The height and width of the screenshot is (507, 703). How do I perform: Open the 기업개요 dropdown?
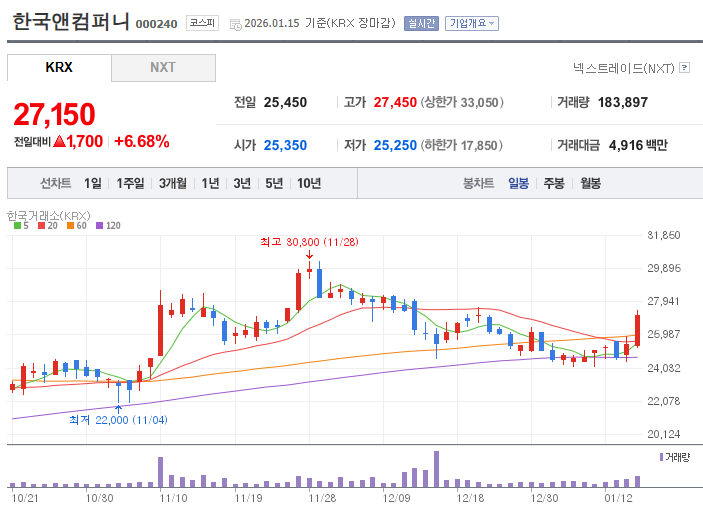[x=472, y=23]
